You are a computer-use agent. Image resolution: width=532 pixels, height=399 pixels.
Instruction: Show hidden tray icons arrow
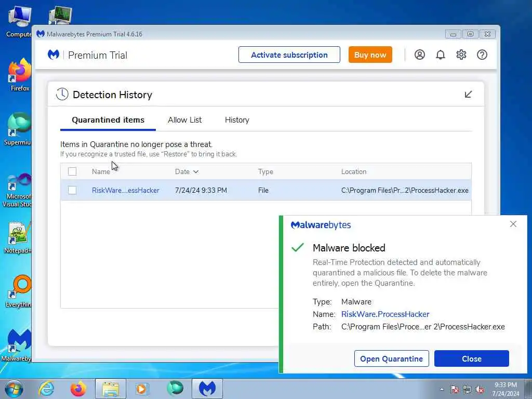442,390
